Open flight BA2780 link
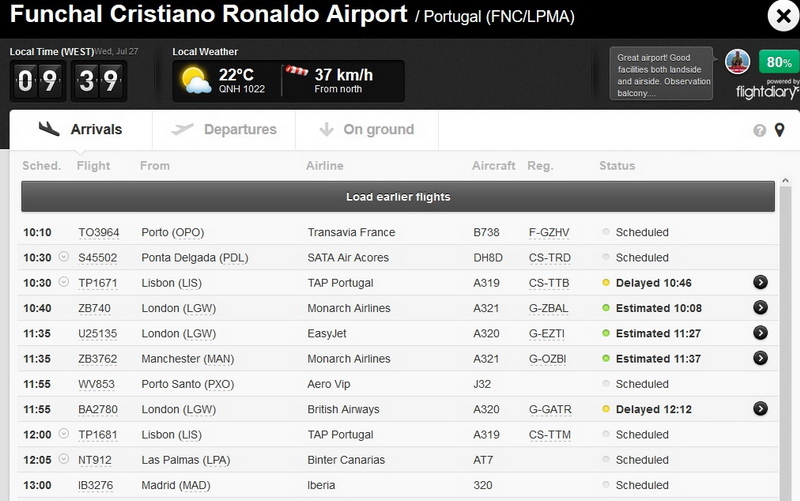The image size is (800, 501). [97, 410]
